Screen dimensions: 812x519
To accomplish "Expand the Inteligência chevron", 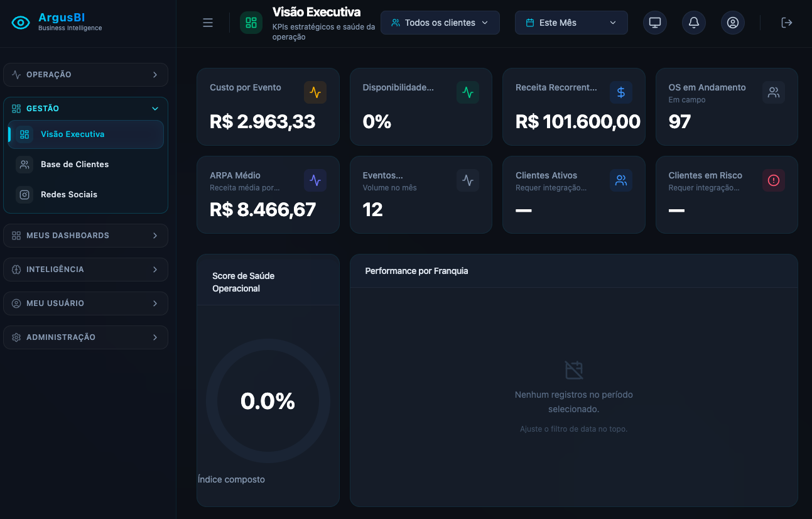I will point(155,270).
